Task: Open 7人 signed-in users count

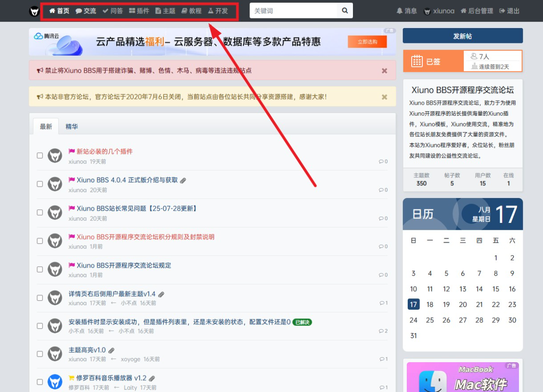Action: pyautogui.click(x=480, y=57)
